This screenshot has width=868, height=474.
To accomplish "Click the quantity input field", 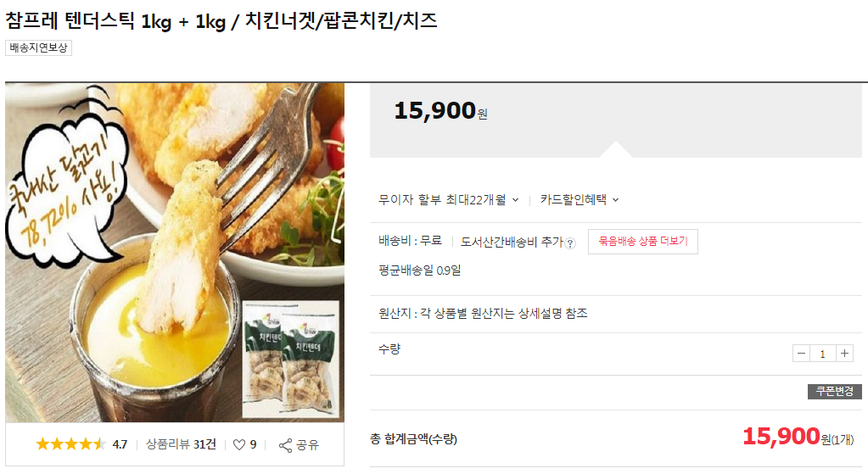I will (x=823, y=353).
